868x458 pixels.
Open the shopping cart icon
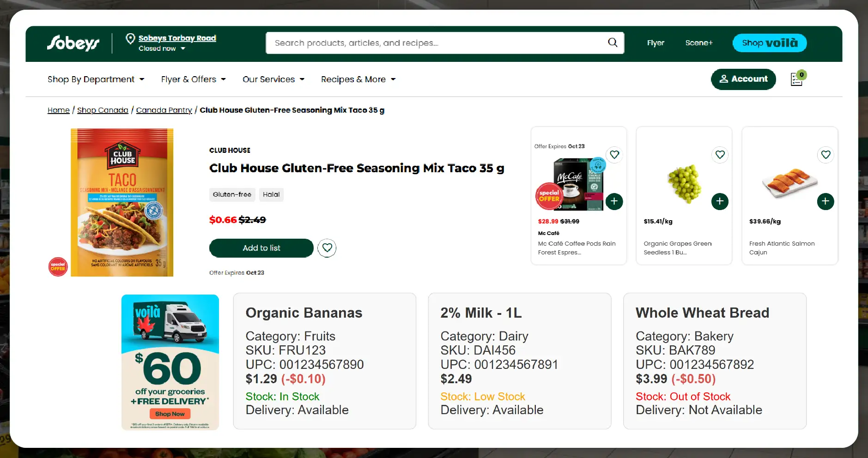click(x=796, y=79)
